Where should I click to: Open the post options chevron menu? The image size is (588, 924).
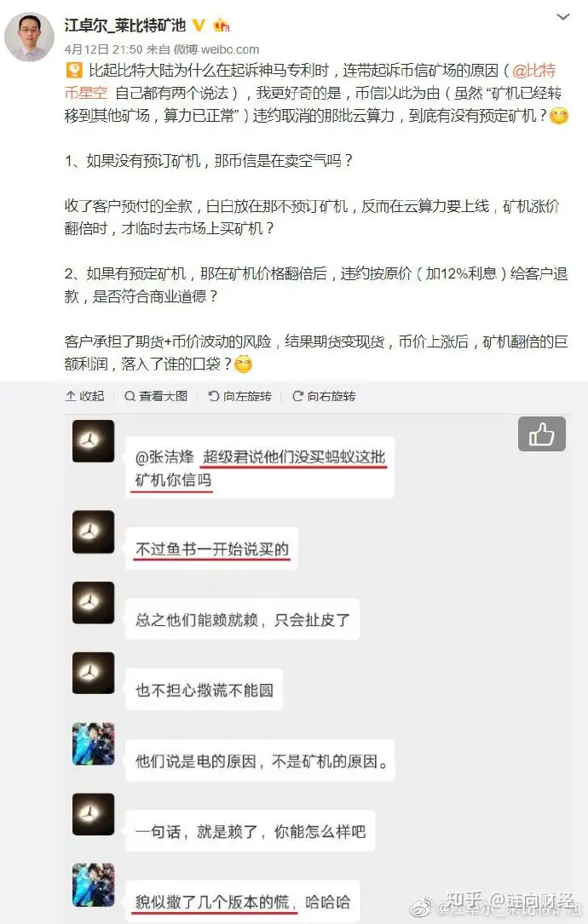pos(563,17)
